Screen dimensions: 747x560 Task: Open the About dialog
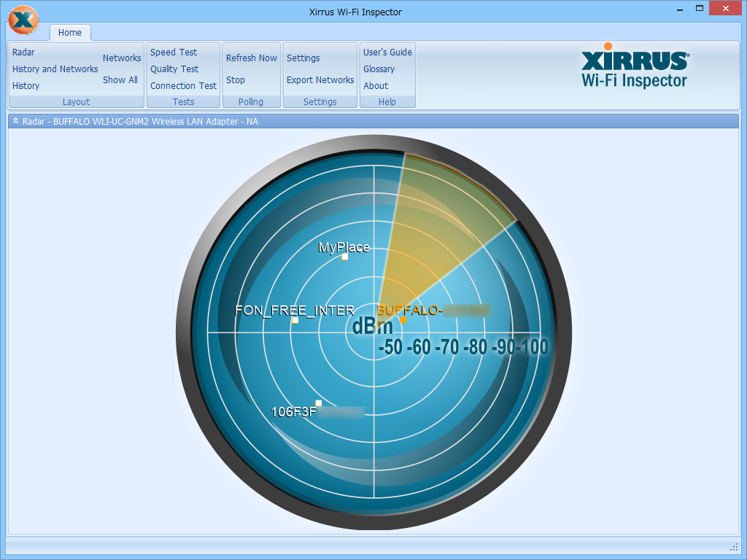point(376,86)
